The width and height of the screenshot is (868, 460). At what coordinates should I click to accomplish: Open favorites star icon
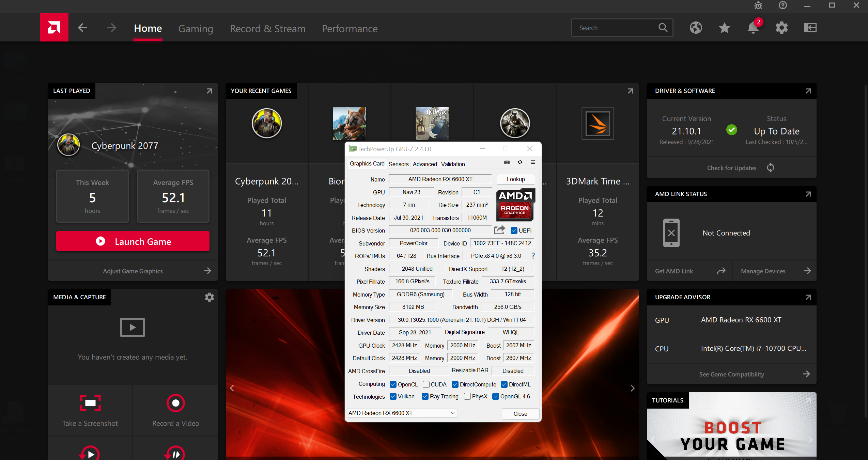[x=724, y=28]
